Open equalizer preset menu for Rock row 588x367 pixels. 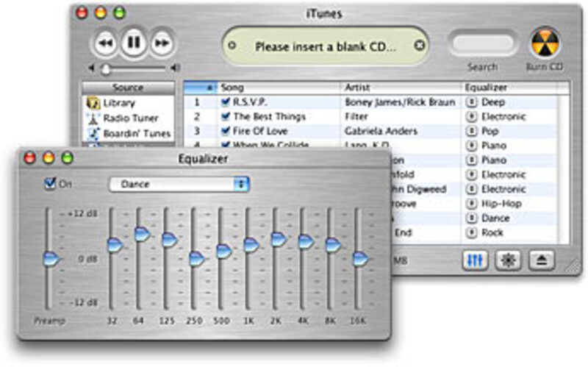pyautogui.click(x=471, y=232)
